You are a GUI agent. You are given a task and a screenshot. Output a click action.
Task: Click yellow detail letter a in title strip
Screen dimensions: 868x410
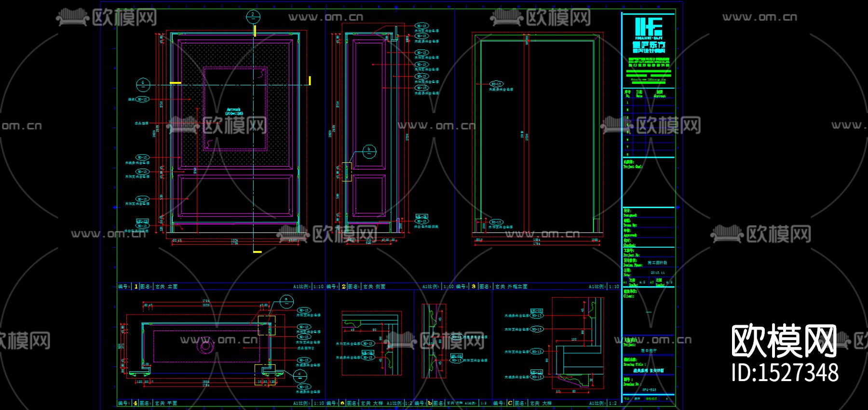[x=342, y=403]
